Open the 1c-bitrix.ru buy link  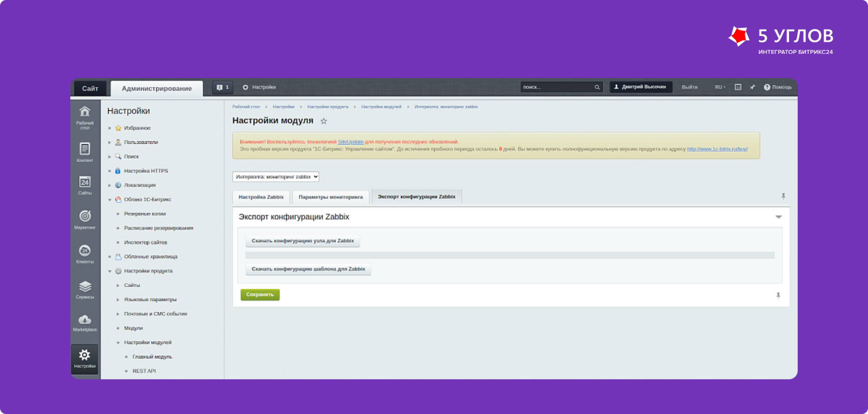(x=717, y=149)
